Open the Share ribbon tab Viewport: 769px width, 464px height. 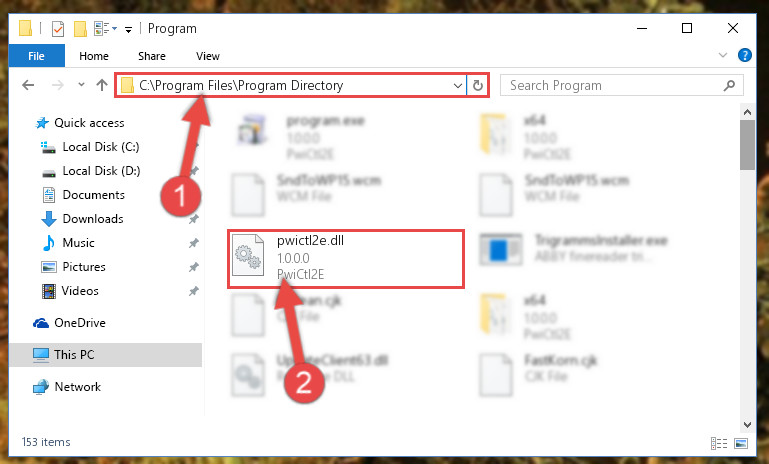tap(152, 56)
